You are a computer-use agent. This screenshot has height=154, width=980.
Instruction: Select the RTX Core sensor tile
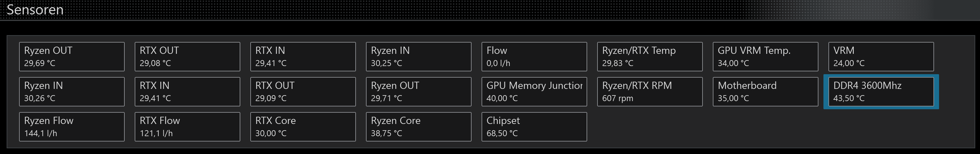303,126
